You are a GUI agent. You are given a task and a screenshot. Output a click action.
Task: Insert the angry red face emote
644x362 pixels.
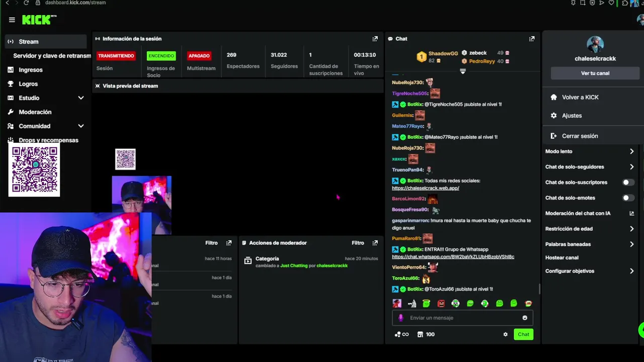coord(441,303)
